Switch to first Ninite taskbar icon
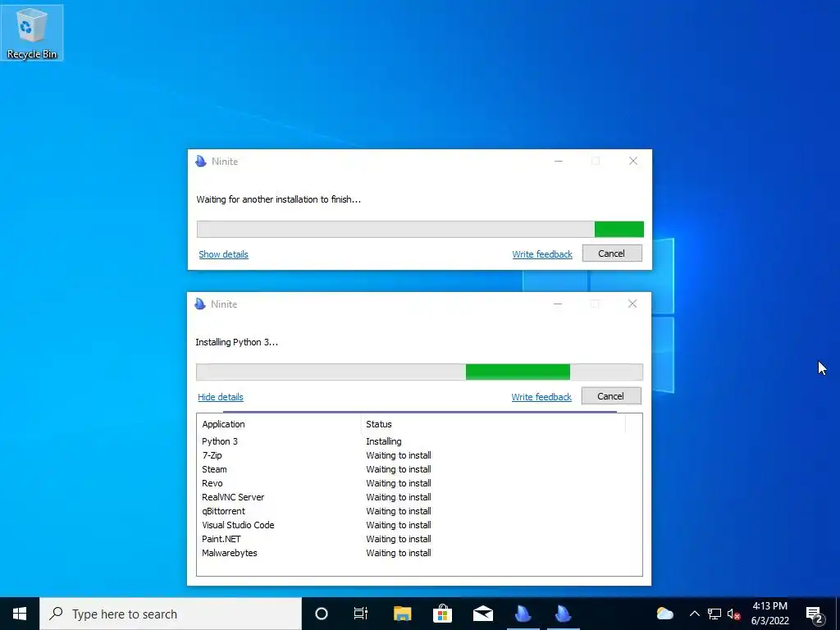The image size is (840, 630). [x=523, y=614]
